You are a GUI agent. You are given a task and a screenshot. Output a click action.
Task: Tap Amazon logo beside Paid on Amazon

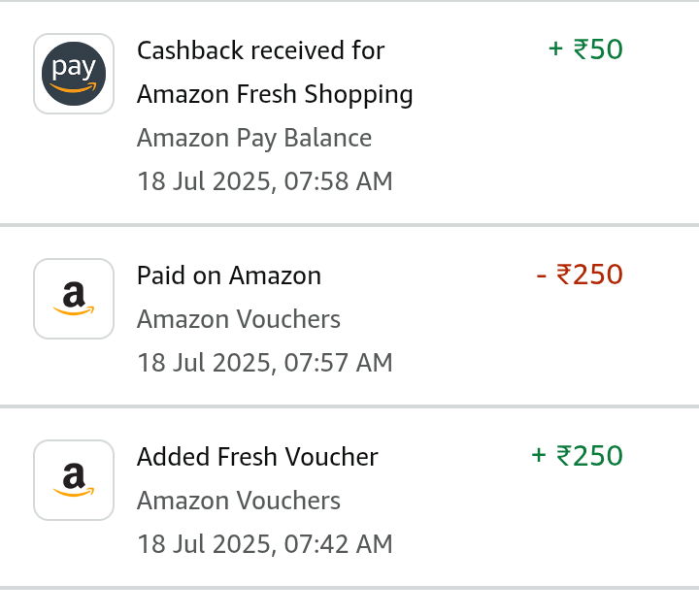74,299
